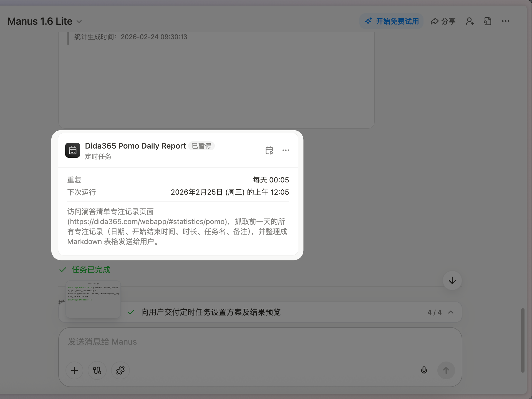Click the 每天 00:05 repeat value
Image resolution: width=532 pixels, height=399 pixels.
point(271,180)
